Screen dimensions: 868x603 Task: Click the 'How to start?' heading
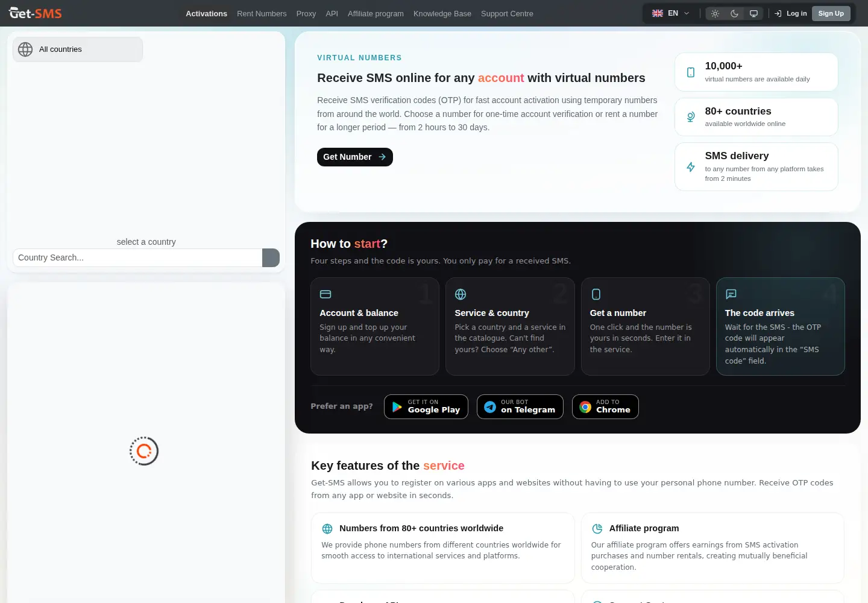[x=349, y=244]
